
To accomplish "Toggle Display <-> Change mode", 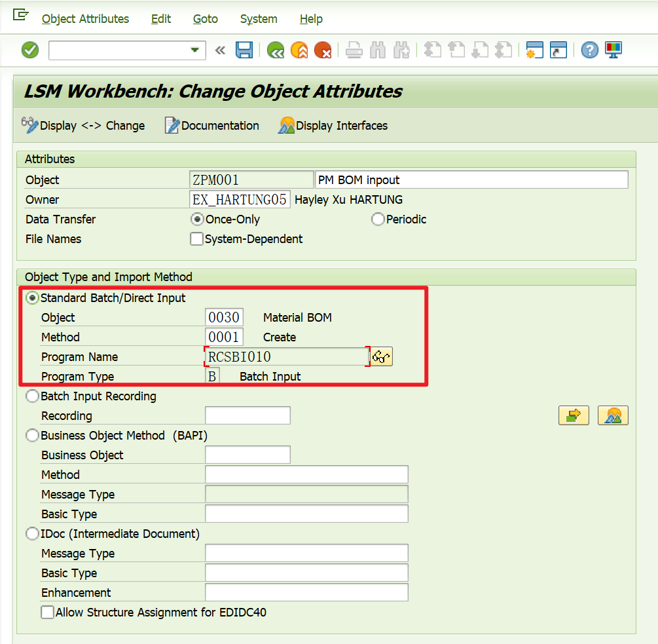I will click(x=84, y=125).
